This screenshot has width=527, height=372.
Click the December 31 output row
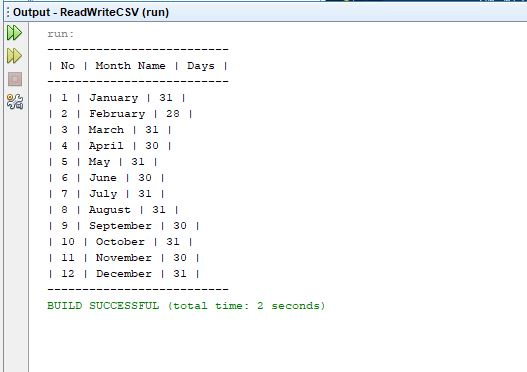[x=124, y=274]
